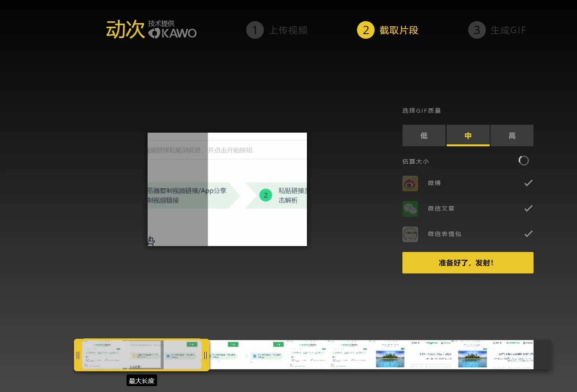Click the estimated size loading spinner
This screenshot has width=577, height=392.
click(523, 161)
